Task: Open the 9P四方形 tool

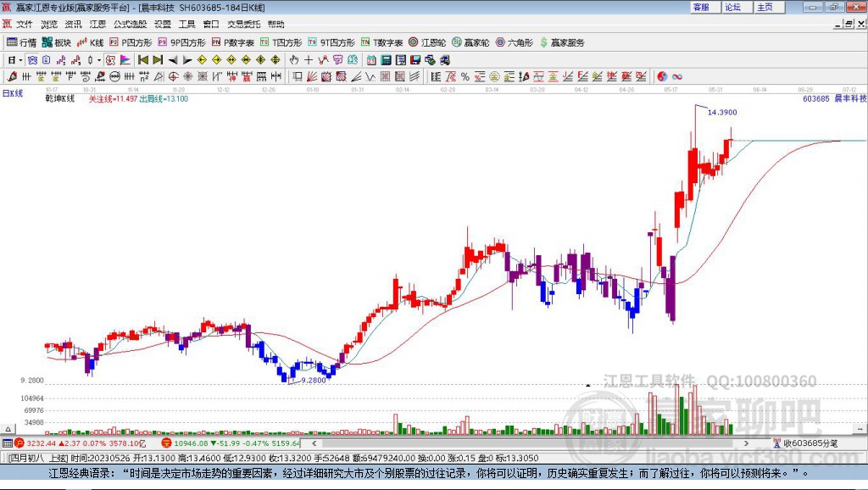Action: tap(181, 42)
